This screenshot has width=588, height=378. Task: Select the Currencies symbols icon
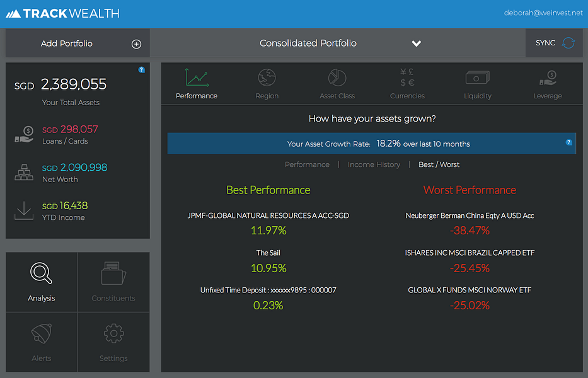point(407,77)
